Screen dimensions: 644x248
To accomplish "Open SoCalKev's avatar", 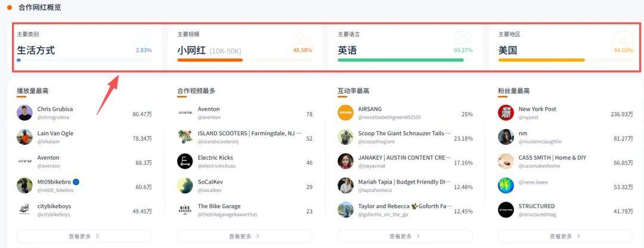I will [x=185, y=185].
